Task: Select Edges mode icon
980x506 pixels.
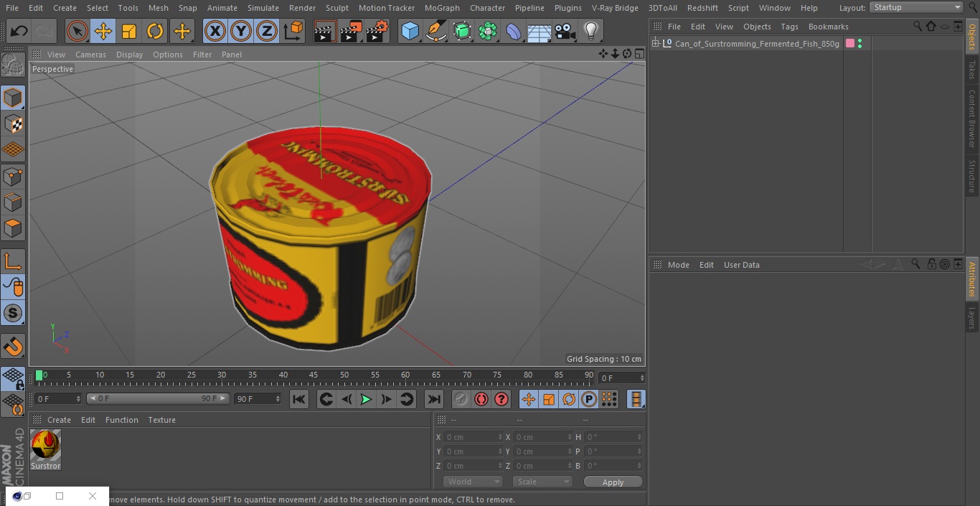Action: tap(13, 202)
